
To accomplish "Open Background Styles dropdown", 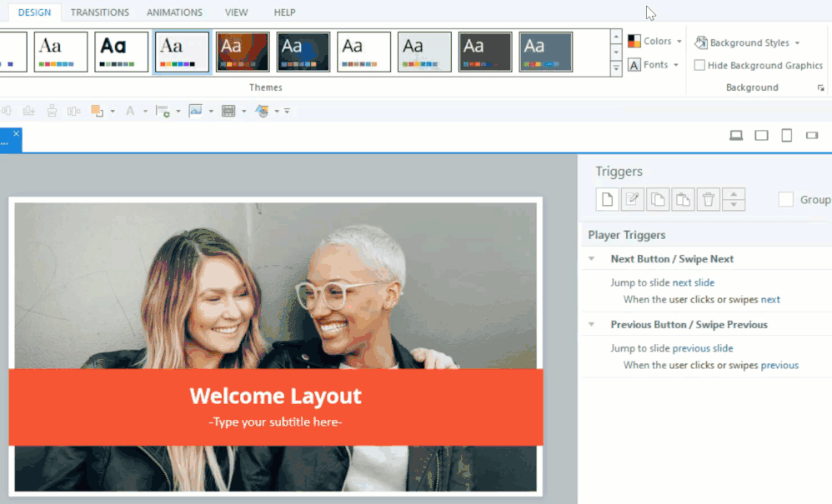I will 748,42.
